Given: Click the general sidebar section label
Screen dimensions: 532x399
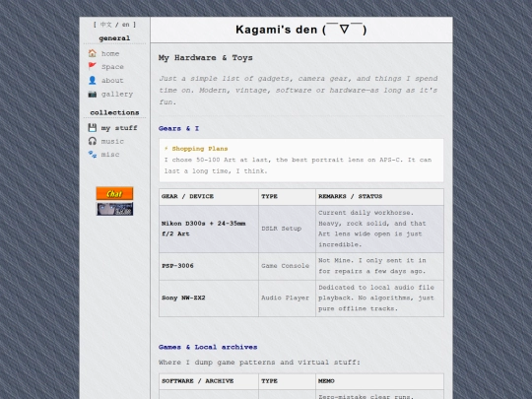Looking at the screenshot, I should coord(114,38).
